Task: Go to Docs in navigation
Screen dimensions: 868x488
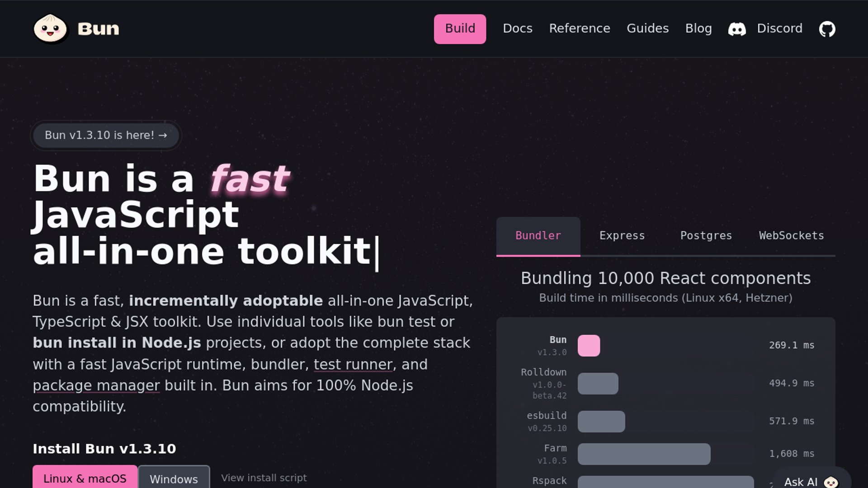Action: tap(517, 28)
